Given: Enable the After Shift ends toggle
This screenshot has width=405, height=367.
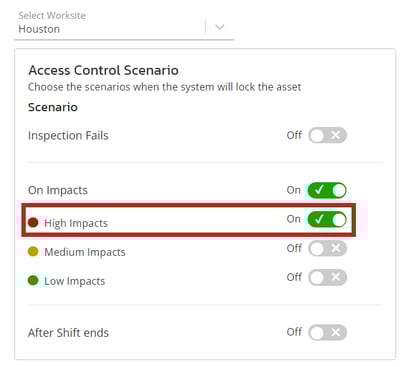Looking at the screenshot, I should pyautogui.click(x=327, y=332).
